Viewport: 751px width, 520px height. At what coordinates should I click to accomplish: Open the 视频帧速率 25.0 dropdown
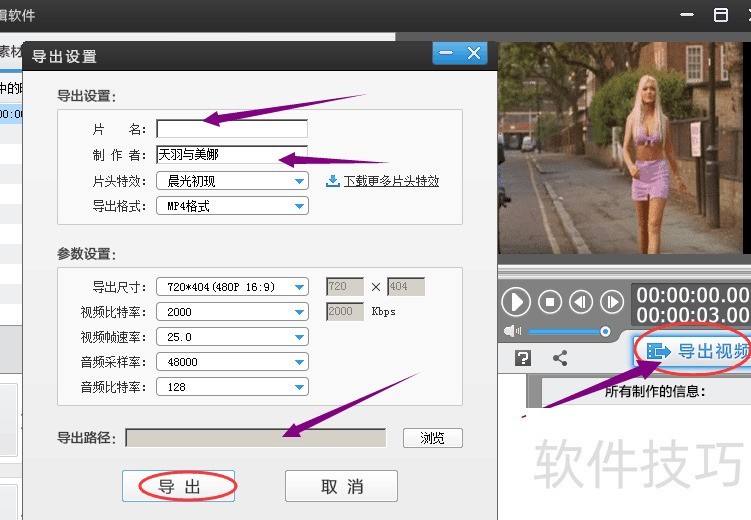300,337
